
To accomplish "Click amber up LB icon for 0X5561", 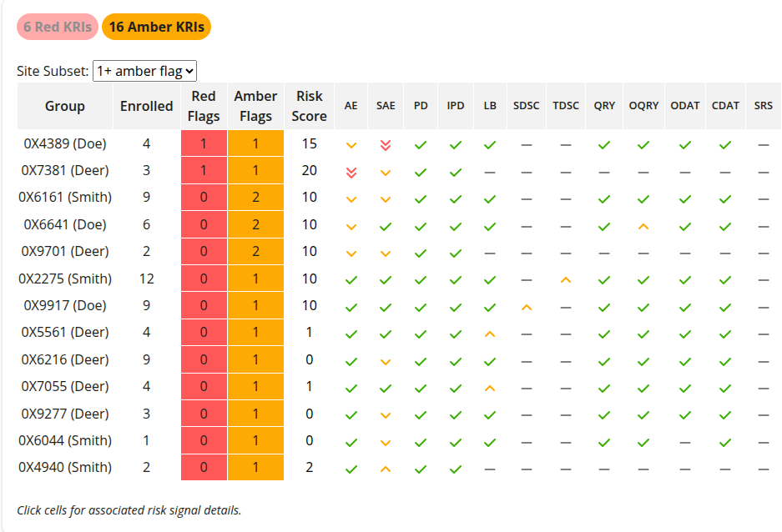I will [490, 334].
